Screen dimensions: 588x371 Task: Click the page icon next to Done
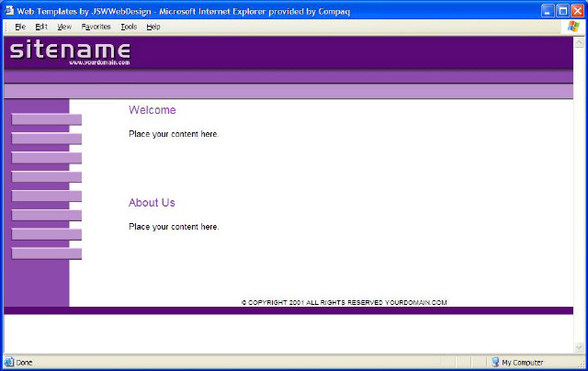[9, 363]
